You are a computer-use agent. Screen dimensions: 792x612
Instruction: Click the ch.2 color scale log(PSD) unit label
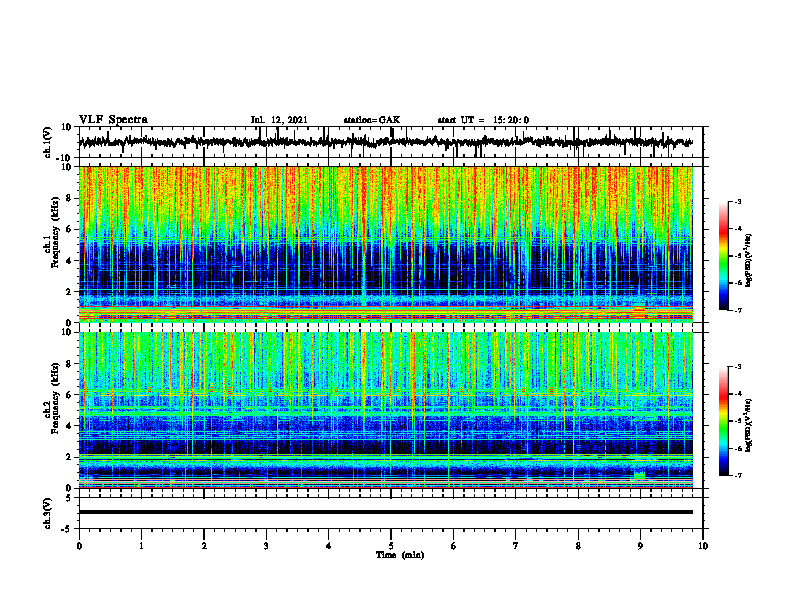(749, 425)
